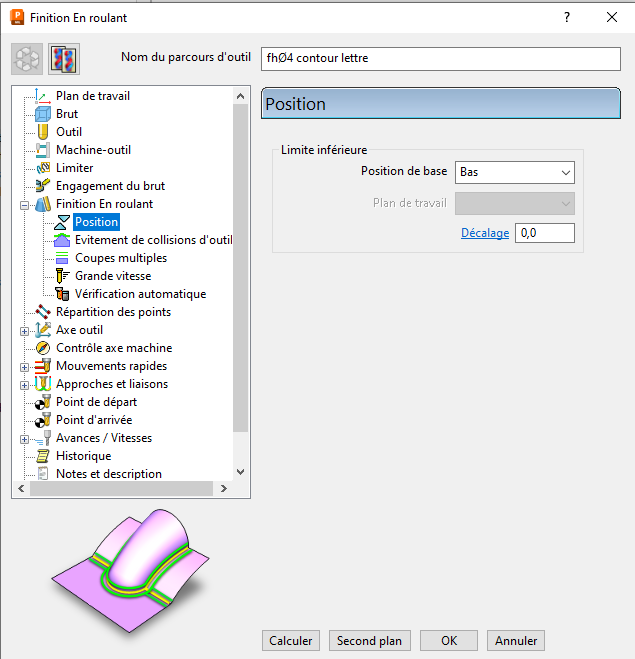Screen dimensions: 635x659
Task: Click the Engagement du brut icon
Action: tap(43, 186)
